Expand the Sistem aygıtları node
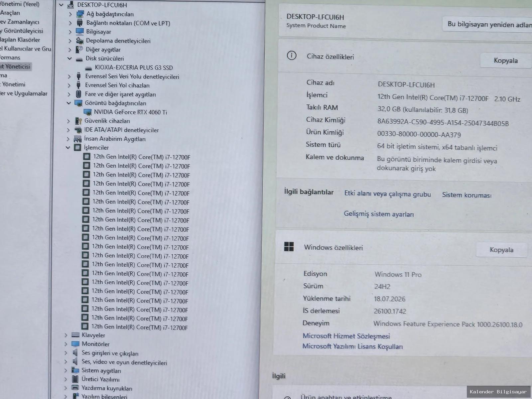The width and height of the screenshot is (532, 399). (x=66, y=371)
